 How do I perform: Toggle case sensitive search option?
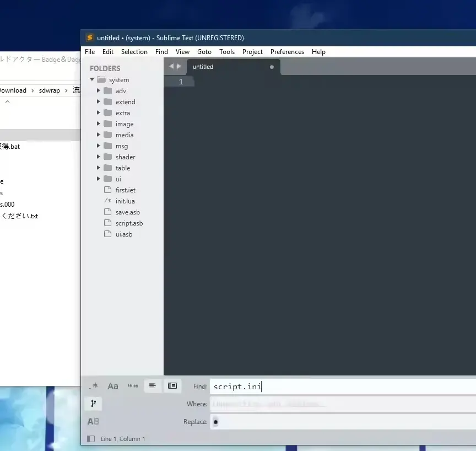coord(113,386)
